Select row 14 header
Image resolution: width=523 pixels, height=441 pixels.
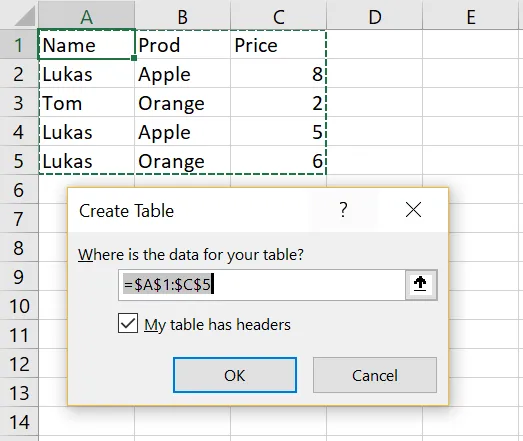tap(19, 422)
